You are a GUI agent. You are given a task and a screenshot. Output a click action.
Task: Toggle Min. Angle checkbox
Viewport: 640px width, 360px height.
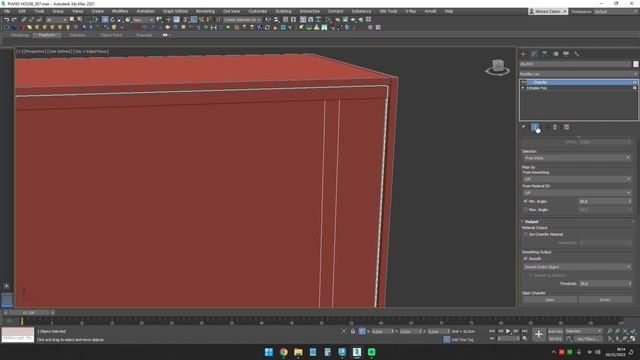(x=526, y=201)
